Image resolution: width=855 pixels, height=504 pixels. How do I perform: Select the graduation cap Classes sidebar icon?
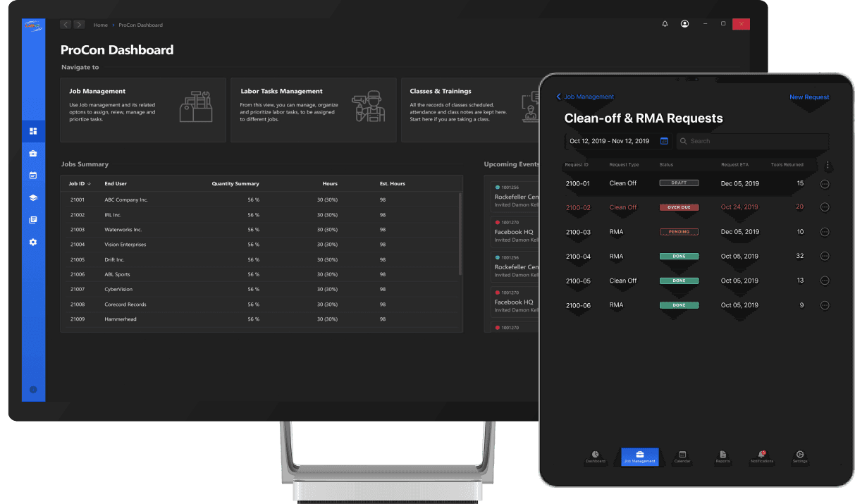coord(33,198)
